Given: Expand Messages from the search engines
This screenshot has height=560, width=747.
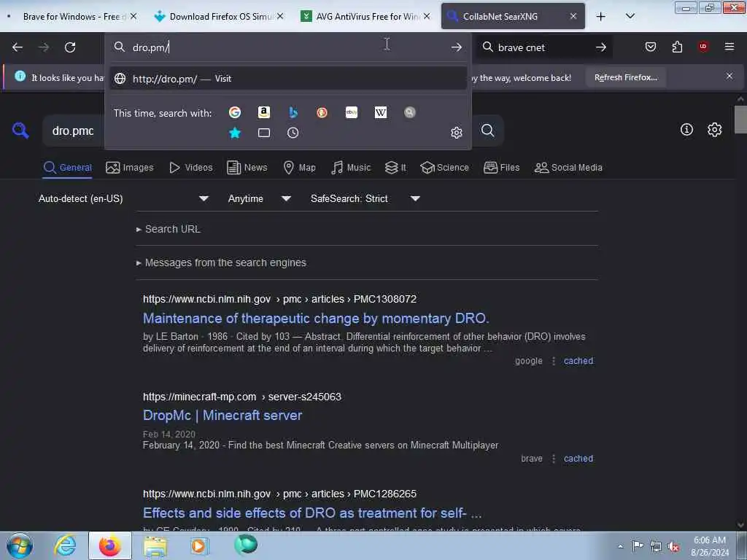Looking at the screenshot, I should pos(221,262).
